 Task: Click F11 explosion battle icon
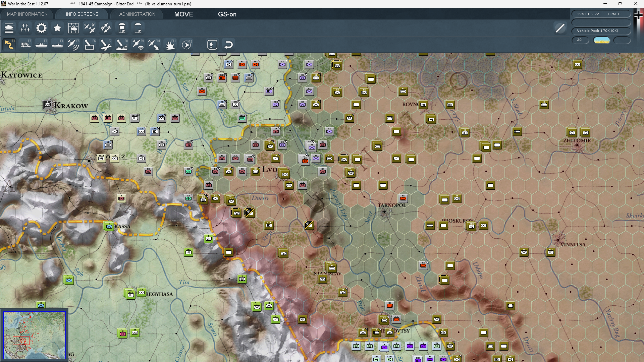(x=170, y=45)
